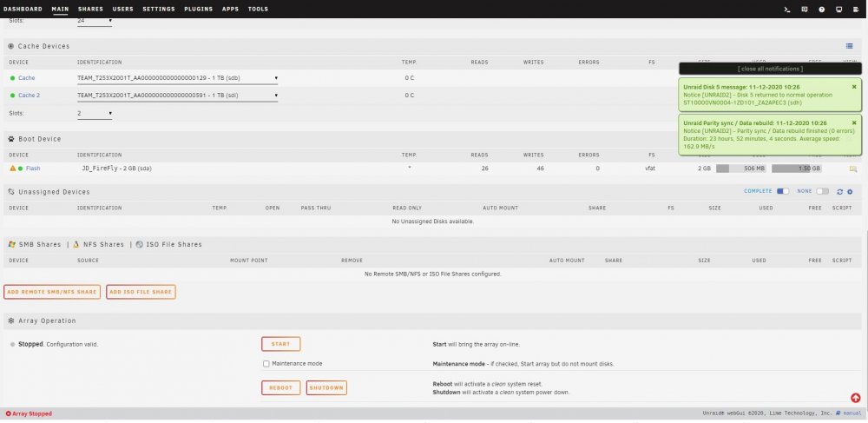This screenshot has height=423, width=868.
Task: Refresh Unassigned Devices list
Action: 839,192
